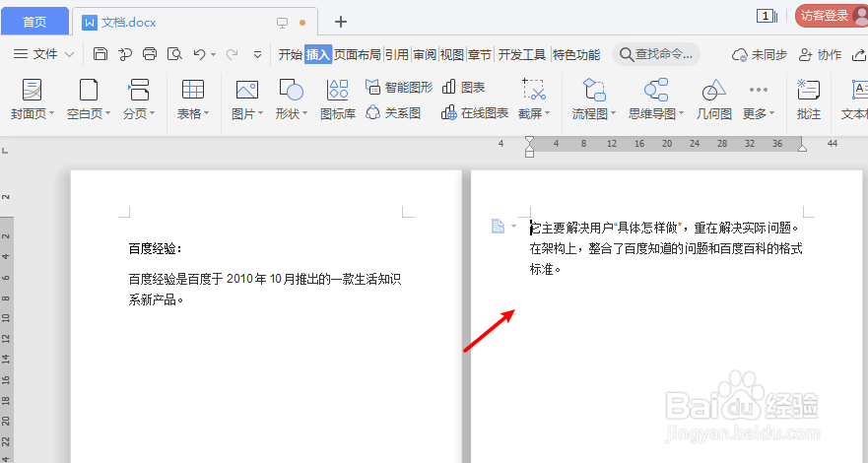Insert a Chart (图表)
This screenshot has height=463, width=868.
click(463, 87)
